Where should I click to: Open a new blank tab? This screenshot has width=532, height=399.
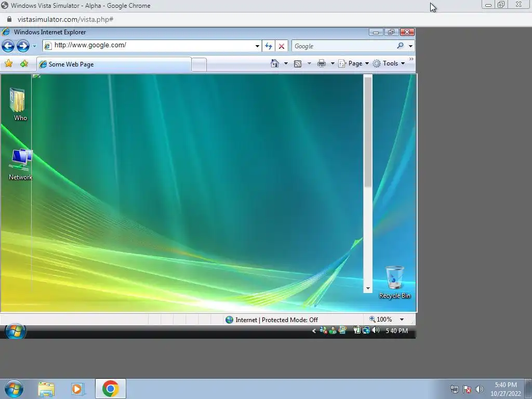click(x=199, y=64)
